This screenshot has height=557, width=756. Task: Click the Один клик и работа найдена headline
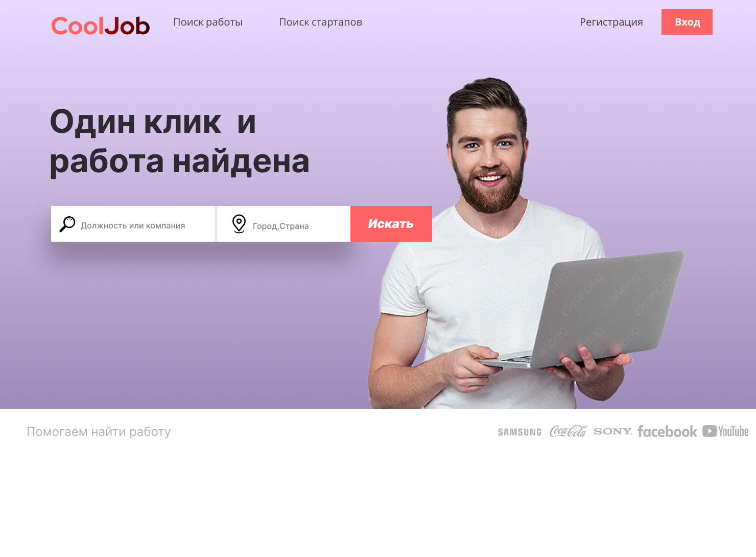[180, 142]
